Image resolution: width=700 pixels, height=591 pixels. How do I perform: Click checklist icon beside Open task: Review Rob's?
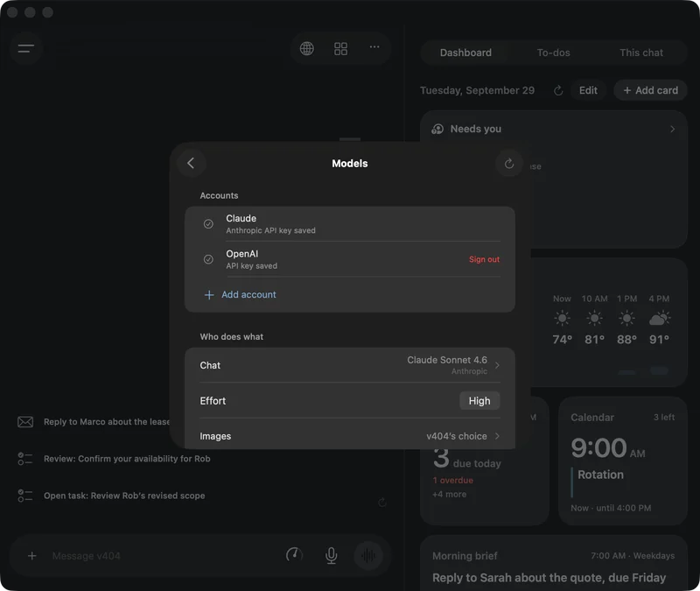click(25, 496)
